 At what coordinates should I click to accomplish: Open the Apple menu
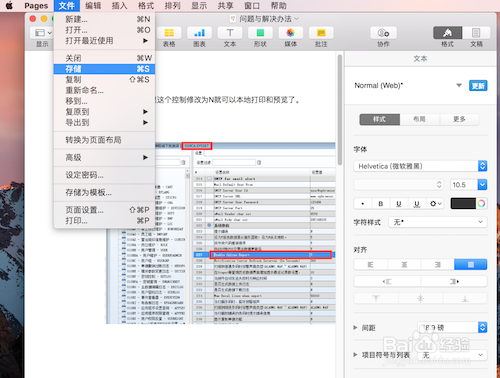[x=9, y=5]
